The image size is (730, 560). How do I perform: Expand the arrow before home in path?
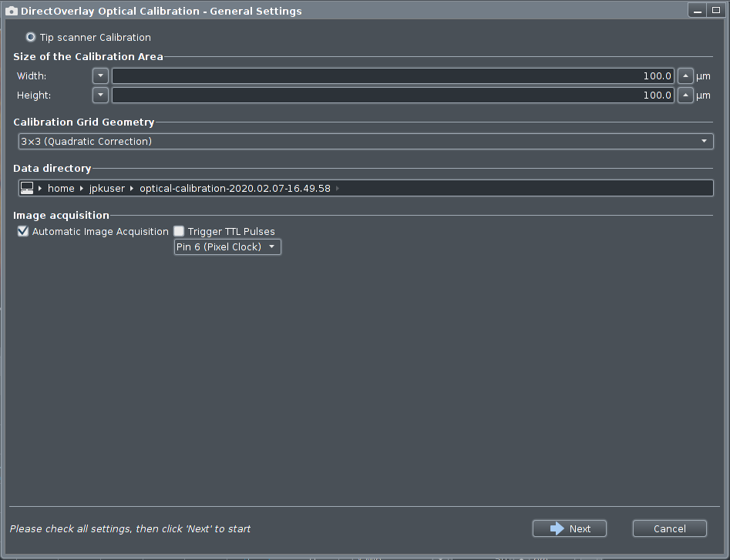pyautogui.click(x=40, y=189)
